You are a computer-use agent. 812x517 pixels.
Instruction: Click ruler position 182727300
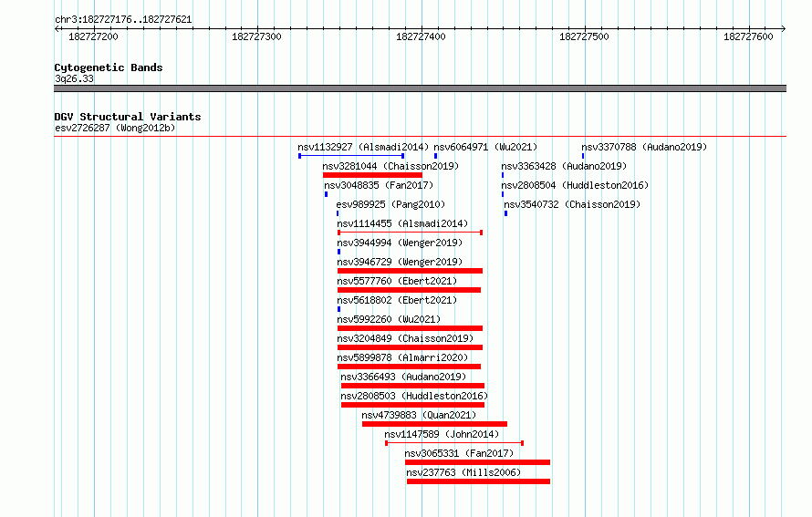[257, 36]
